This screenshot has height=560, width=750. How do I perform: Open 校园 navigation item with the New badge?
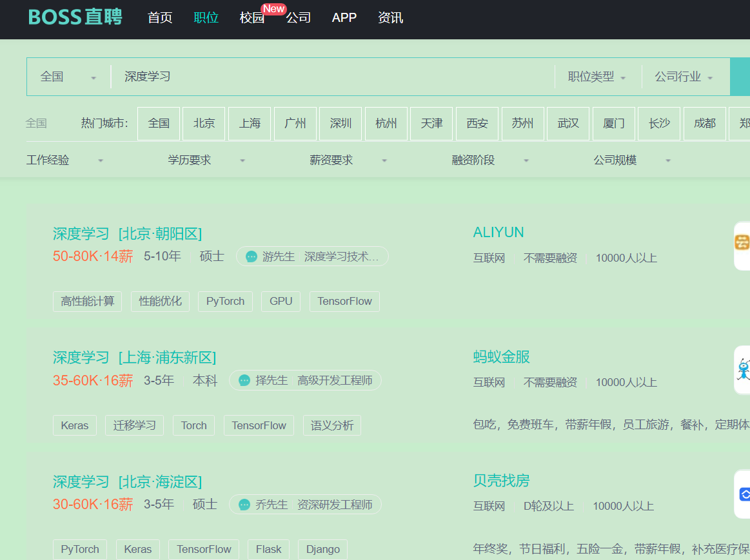pos(252,17)
